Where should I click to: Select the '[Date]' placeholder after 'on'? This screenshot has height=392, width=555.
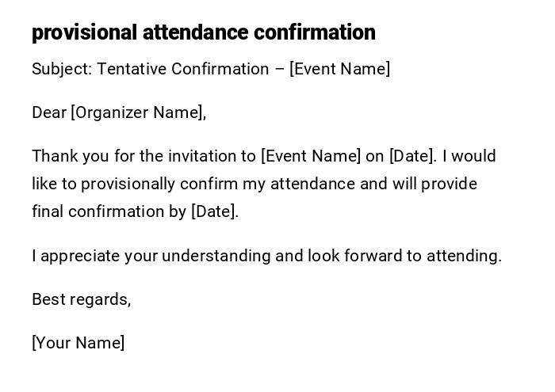(x=412, y=156)
